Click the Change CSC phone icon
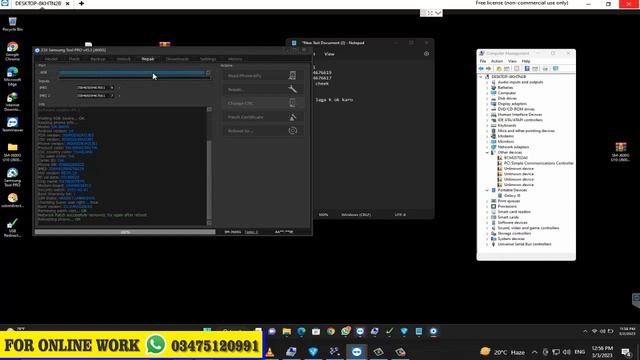The width and height of the screenshot is (640, 360). pos(292,103)
